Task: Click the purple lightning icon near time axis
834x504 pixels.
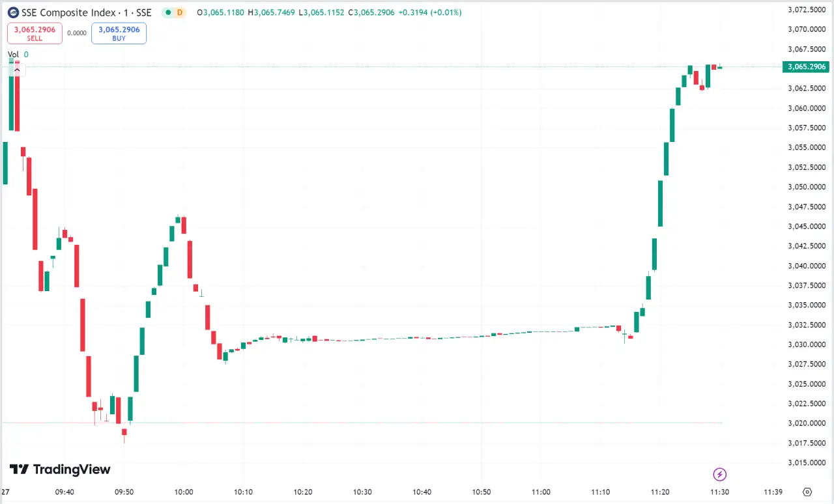Action: pyautogui.click(x=720, y=474)
